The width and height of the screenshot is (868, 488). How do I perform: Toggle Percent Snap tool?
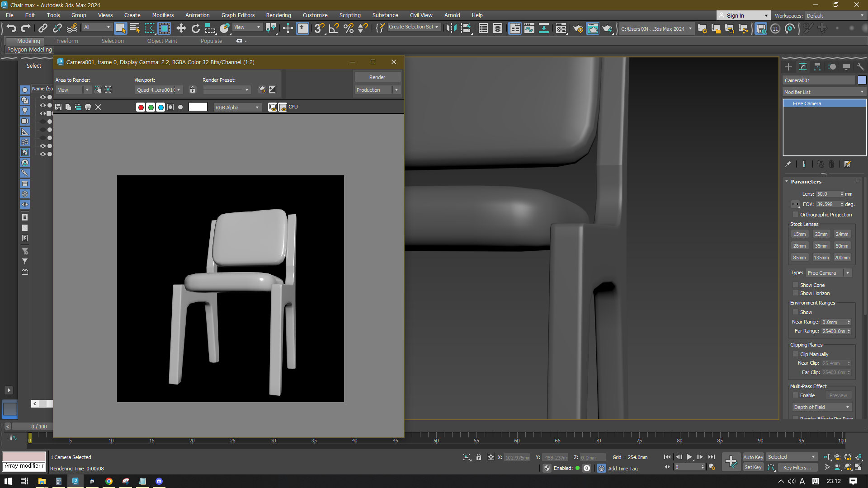(349, 28)
